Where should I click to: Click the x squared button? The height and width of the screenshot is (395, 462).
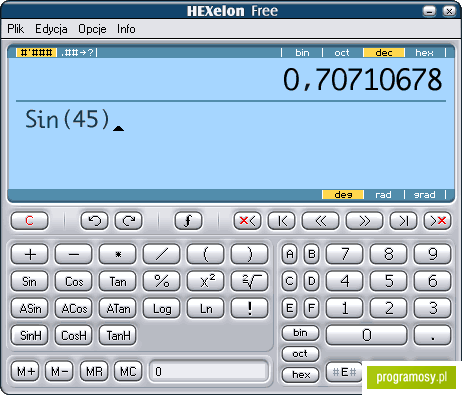(x=206, y=281)
